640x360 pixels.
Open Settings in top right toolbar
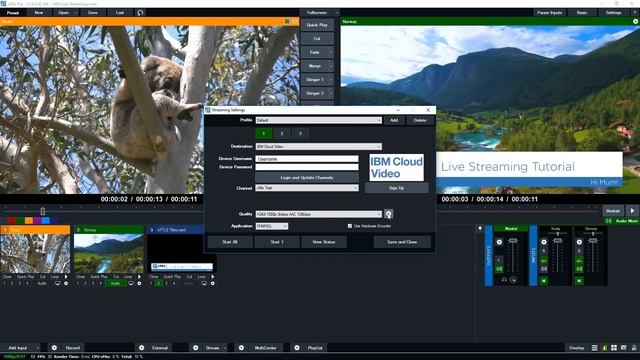click(x=613, y=13)
